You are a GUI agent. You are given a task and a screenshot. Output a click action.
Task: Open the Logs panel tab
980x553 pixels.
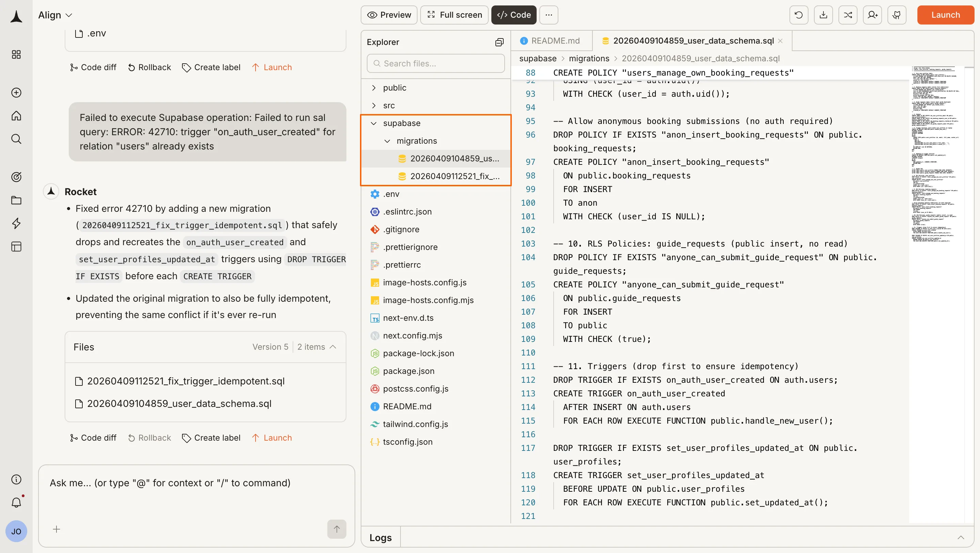coord(380,537)
